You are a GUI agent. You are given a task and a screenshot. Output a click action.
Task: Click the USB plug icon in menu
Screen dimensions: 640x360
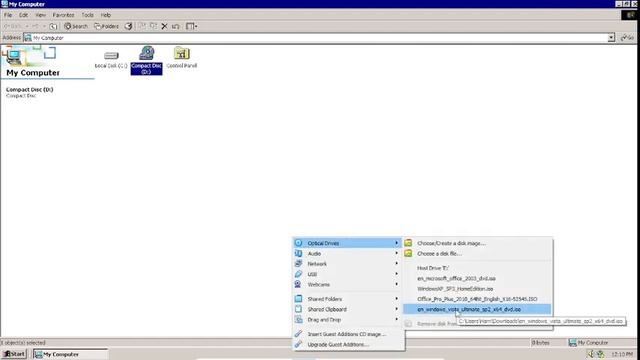(298, 274)
